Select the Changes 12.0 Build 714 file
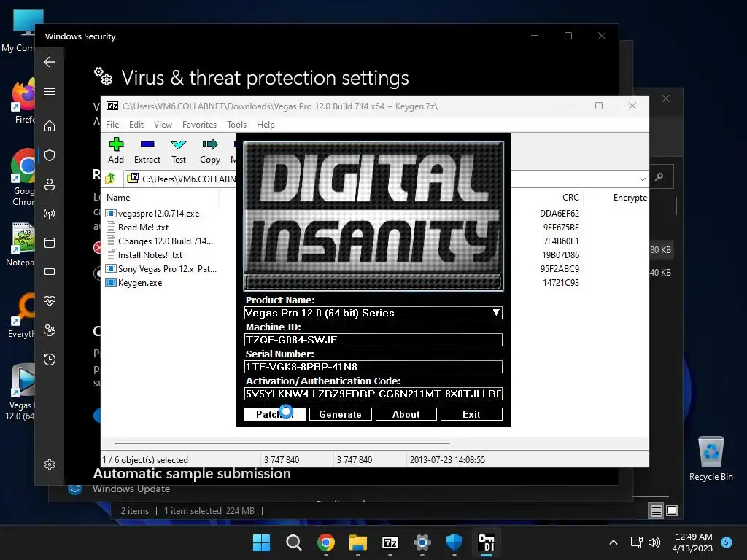Screen dimensions: 747x560 coord(166,241)
